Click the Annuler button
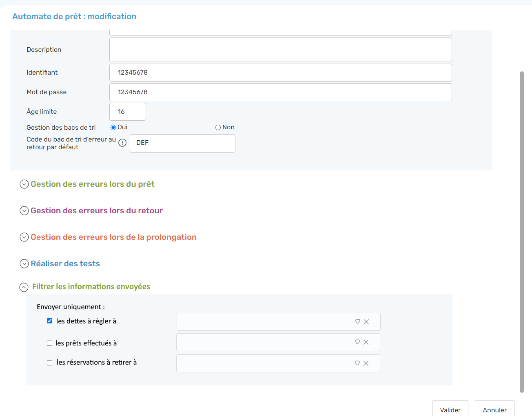532x416 pixels. (x=494, y=409)
